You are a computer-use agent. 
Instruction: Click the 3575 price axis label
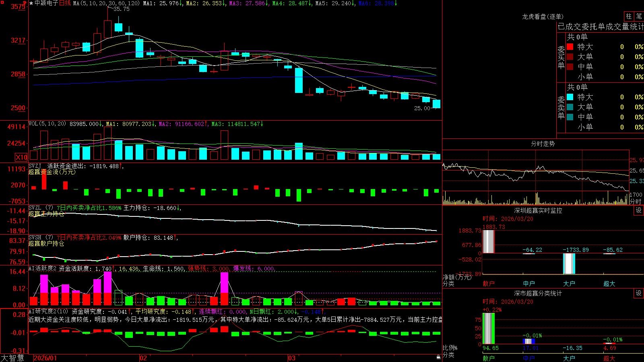18,7
